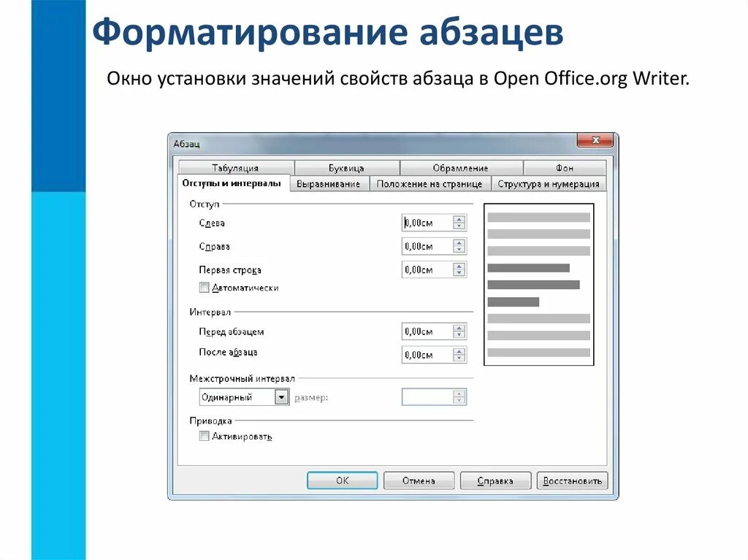Click the Восстановить button
The width and height of the screenshot is (748, 560).
(573, 480)
